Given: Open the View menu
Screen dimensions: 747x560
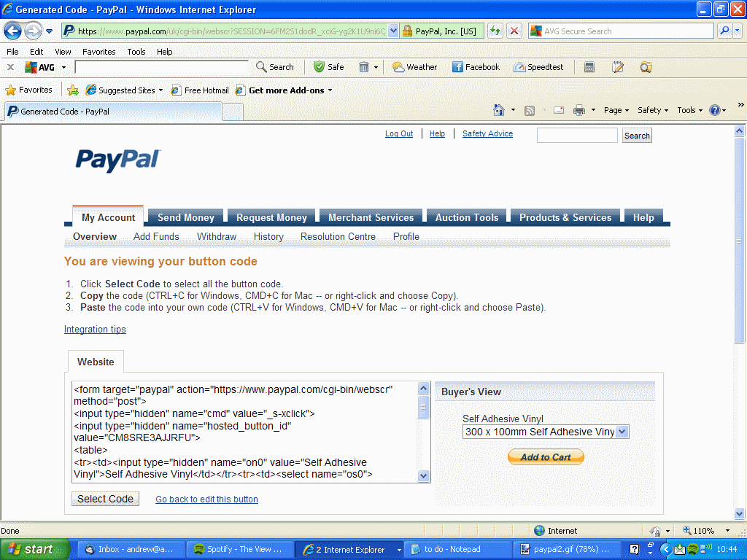Looking at the screenshot, I should tap(63, 52).
